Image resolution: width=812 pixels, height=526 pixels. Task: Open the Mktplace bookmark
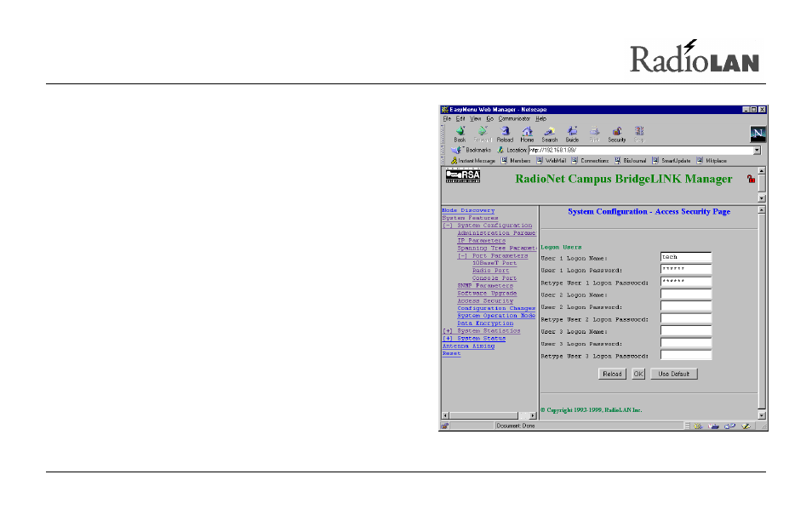coord(712,161)
